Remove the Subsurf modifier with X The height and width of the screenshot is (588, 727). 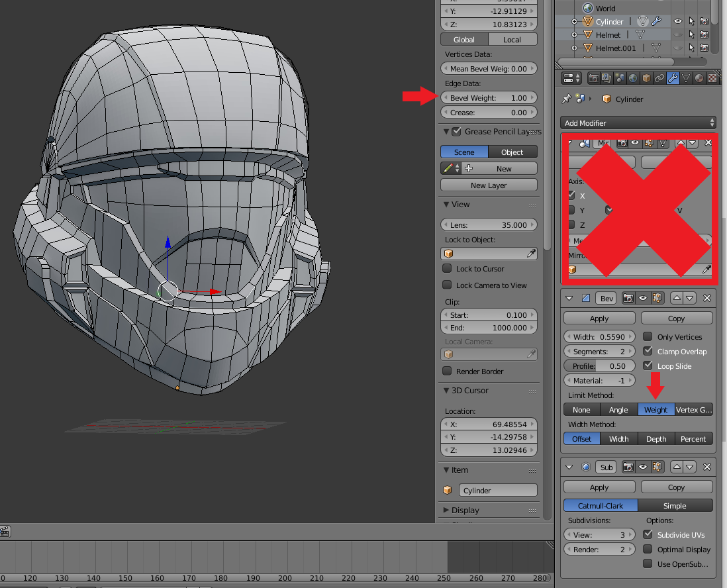[x=707, y=467]
